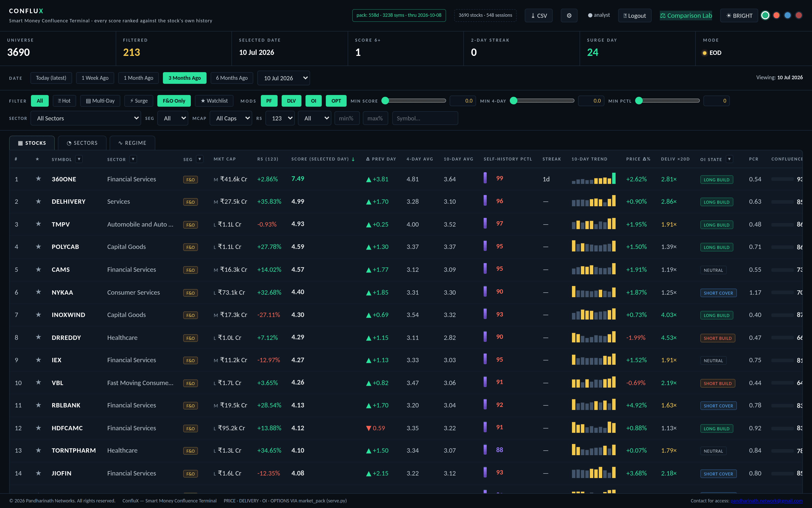Toggle the OPT mod
The image size is (812, 508).
point(336,101)
